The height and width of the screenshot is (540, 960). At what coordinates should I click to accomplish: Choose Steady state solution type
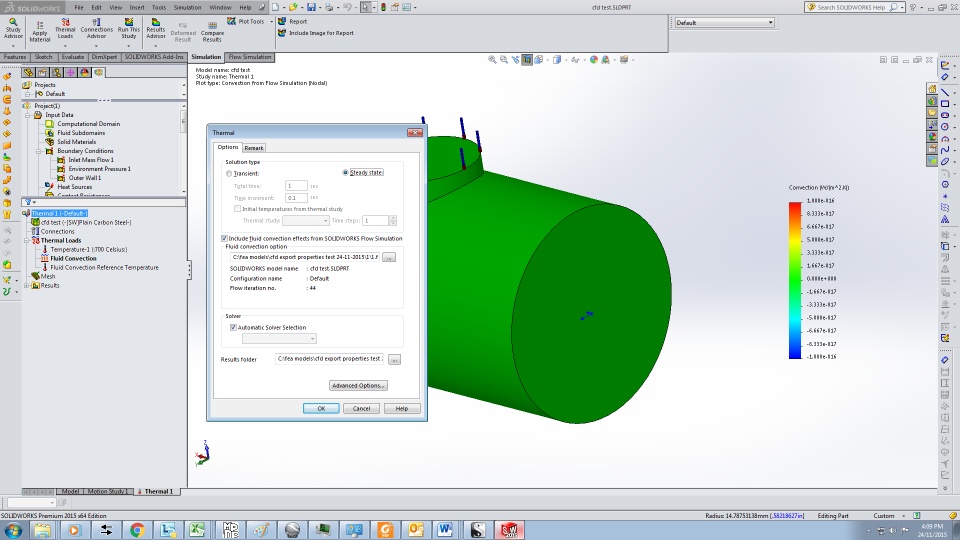[x=345, y=173]
